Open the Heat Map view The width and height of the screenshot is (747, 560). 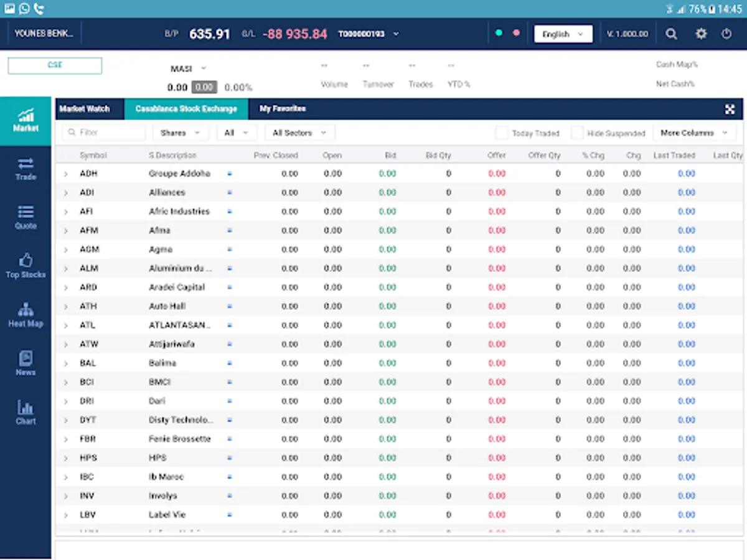click(26, 315)
